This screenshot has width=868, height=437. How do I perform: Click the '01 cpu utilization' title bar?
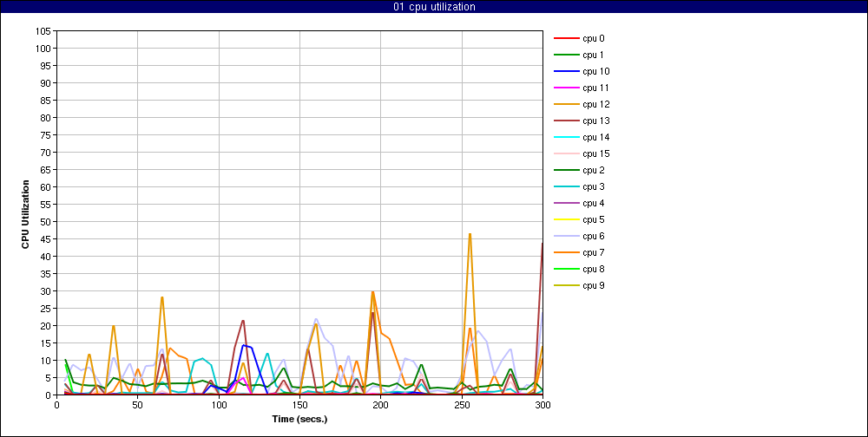click(434, 7)
